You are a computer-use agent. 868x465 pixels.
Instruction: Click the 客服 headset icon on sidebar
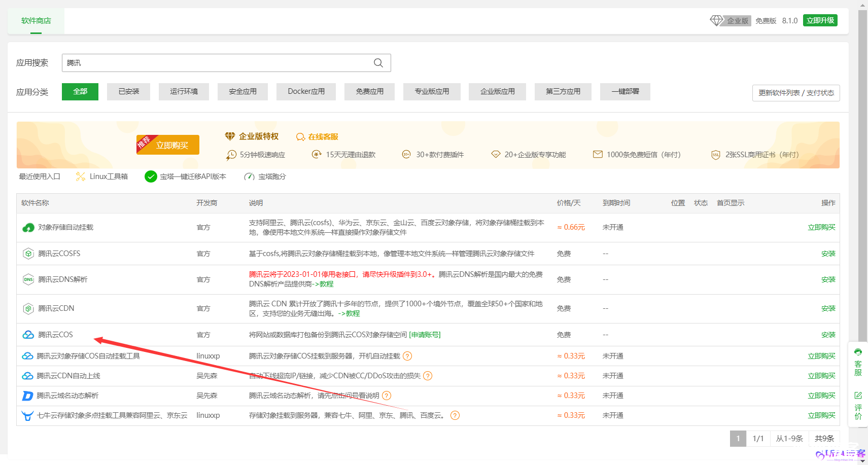(x=858, y=352)
